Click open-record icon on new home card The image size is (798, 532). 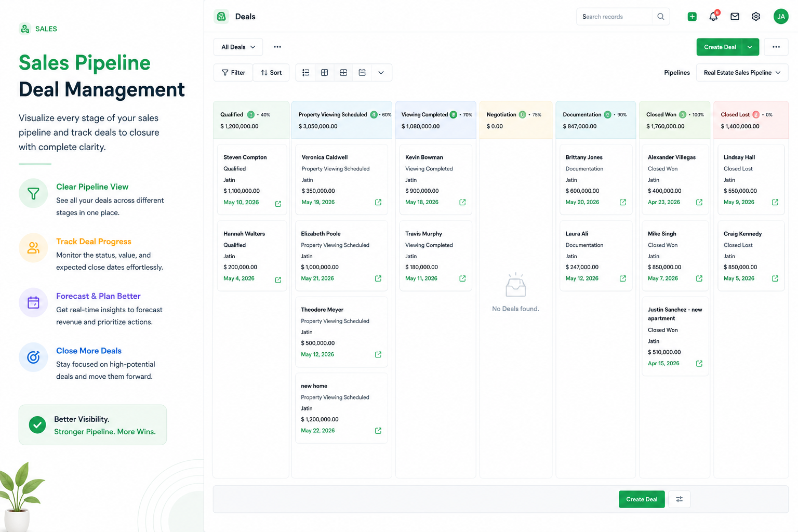(378, 431)
